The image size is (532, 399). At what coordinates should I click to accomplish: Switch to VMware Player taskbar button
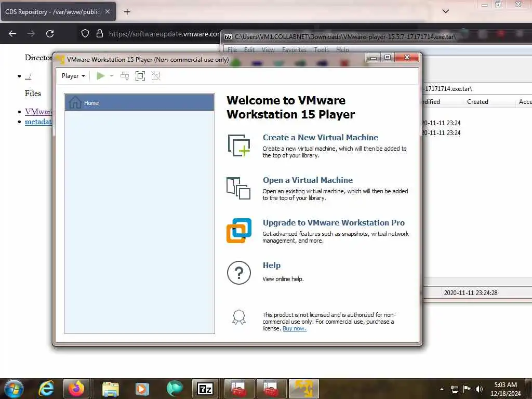click(303, 389)
